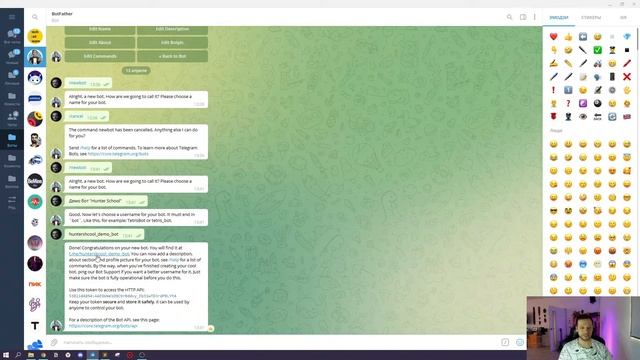Insert the black 8-ball emoji
Viewport: 640px width, 360px height.
[598, 104]
